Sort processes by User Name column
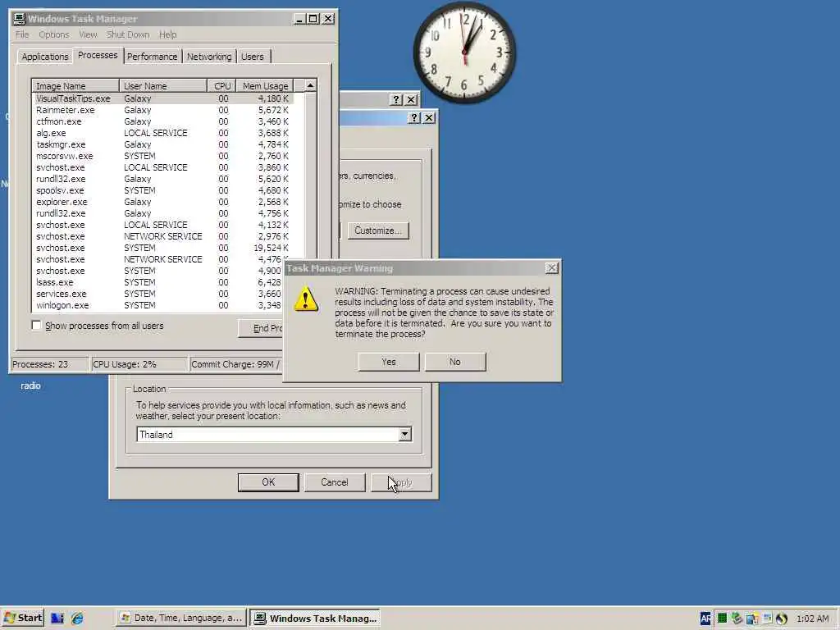Viewport: 840px width, 630px height. click(163, 85)
